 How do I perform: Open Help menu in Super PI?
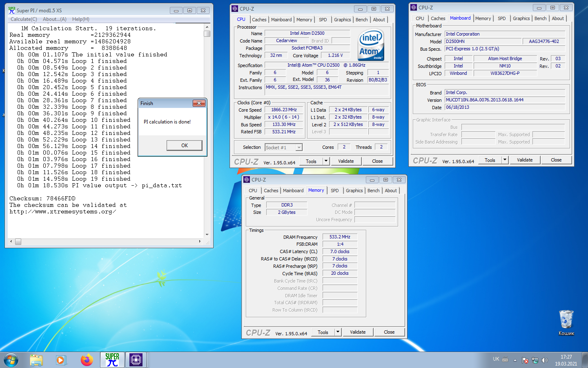point(80,19)
